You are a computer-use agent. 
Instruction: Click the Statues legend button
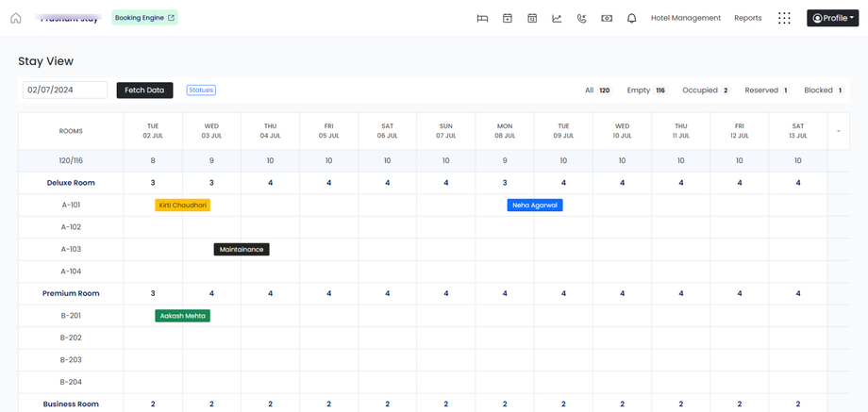click(201, 91)
